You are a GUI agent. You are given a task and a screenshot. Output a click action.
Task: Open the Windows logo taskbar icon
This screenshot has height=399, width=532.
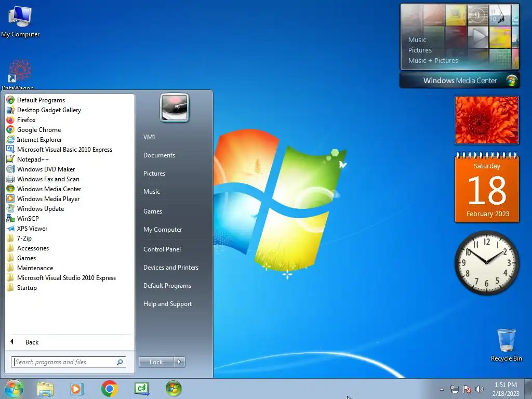pos(174,389)
